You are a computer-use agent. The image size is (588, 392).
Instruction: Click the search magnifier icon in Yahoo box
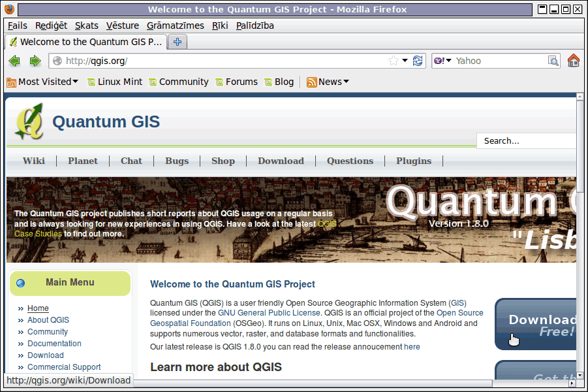553,61
